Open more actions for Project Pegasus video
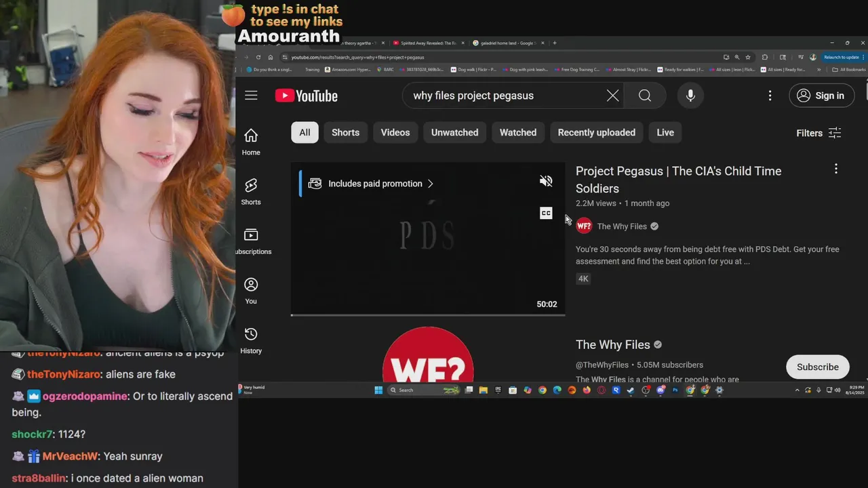Image resolution: width=868 pixels, height=488 pixels. point(836,169)
